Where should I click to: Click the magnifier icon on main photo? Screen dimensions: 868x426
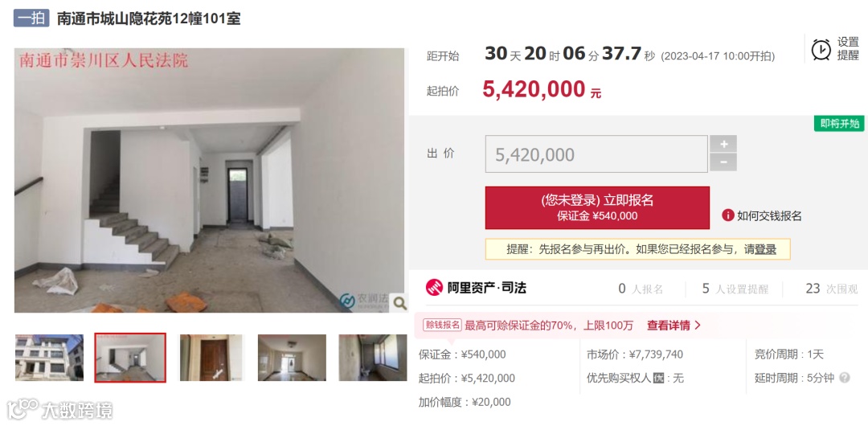(399, 303)
